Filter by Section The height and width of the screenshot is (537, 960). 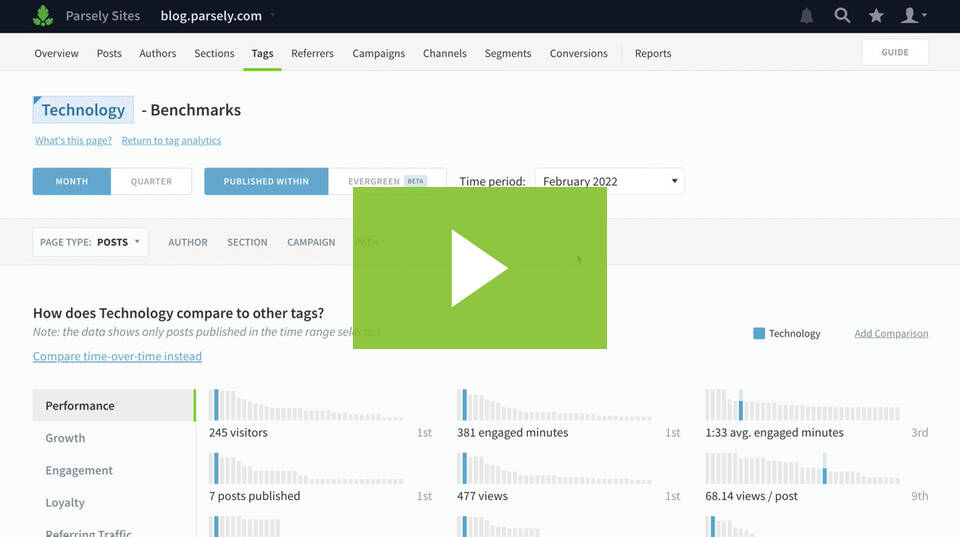(247, 242)
